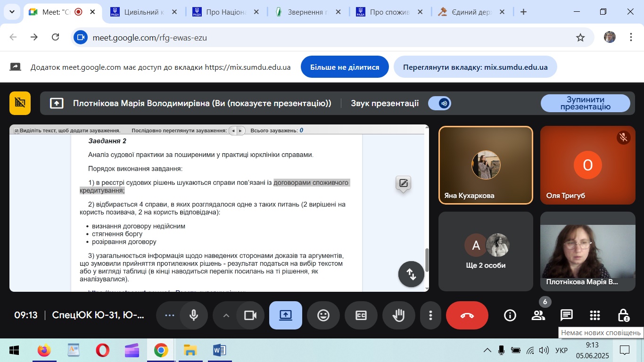Close the Meet browser tab
Viewport: 644px width, 362px height.
point(92,12)
